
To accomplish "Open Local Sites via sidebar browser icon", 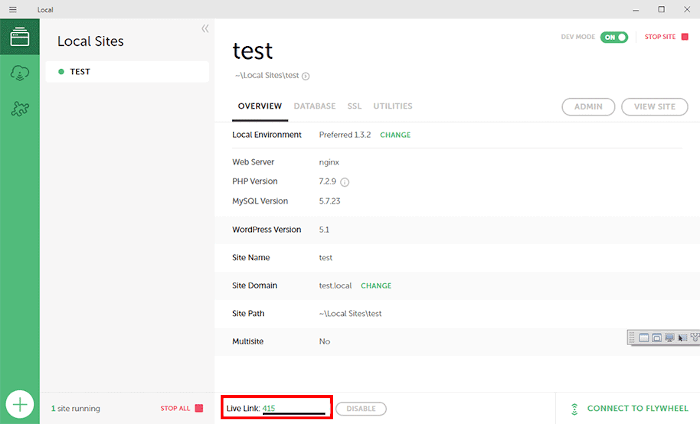I will pyautogui.click(x=20, y=37).
